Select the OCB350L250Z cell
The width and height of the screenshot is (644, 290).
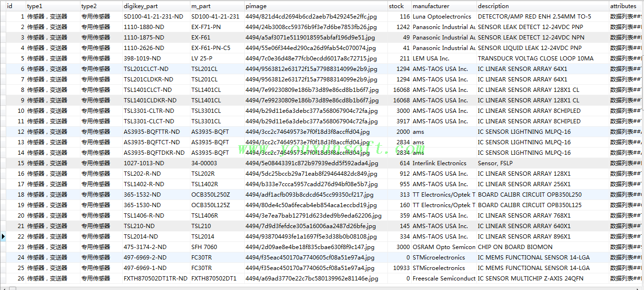(x=217, y=195)
